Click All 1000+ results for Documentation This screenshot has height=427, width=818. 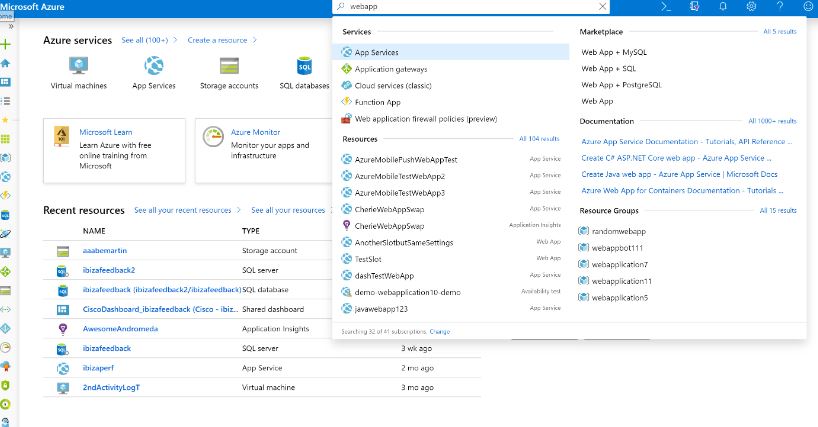click(x=772, y=121)
